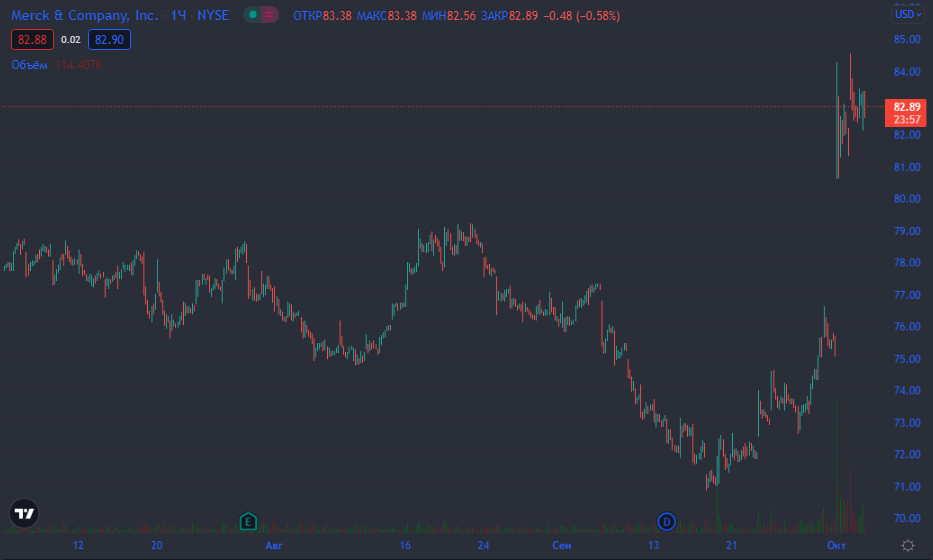Click the 16 date label on time axis

tap(405, 545)
